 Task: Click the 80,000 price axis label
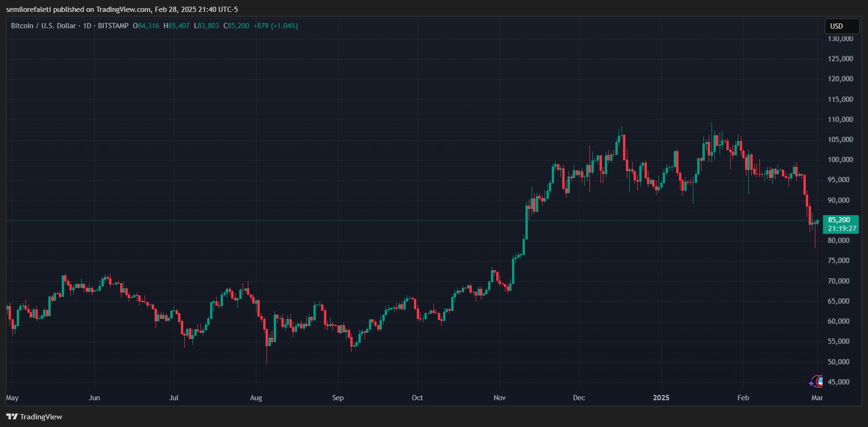pos(839,241)
